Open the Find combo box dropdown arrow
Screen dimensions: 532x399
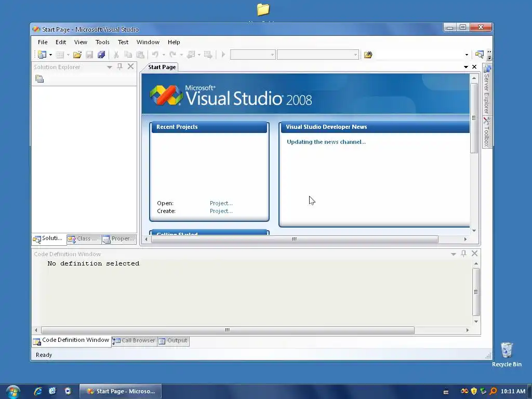(x=467, y=55)
